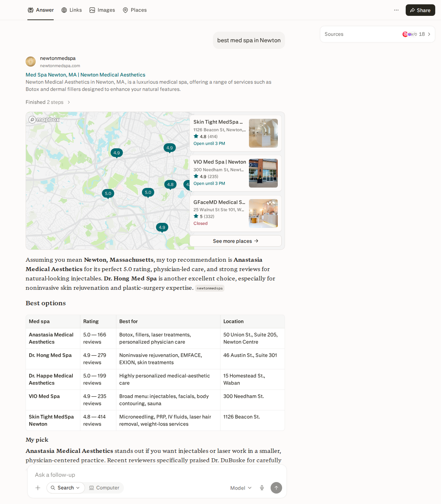Click the Ask a follow-up input field
The width and height of the screenshot is (441, 504).
(x=157, y=475)
